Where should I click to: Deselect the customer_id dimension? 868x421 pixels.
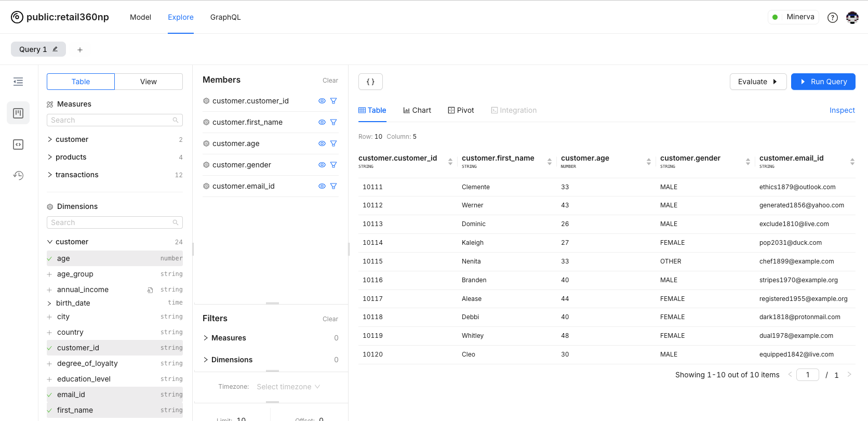115,348
